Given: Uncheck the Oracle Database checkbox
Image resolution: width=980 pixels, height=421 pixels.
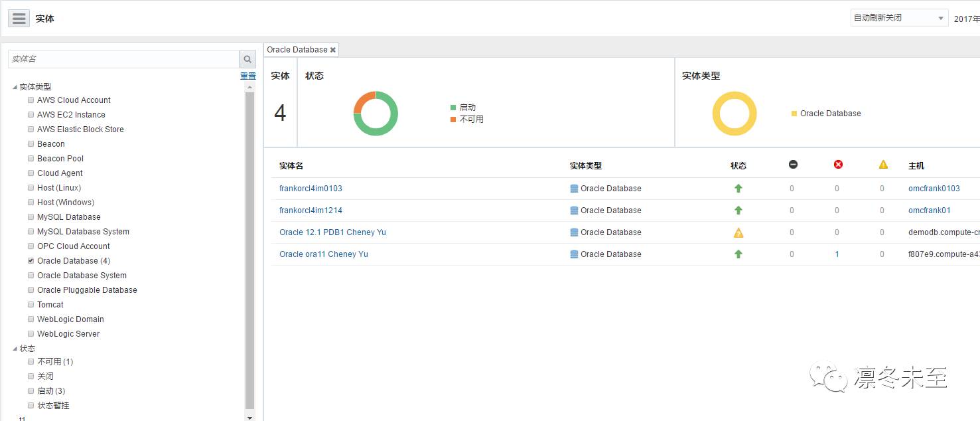Looking at the screenshot, I should [x=31, y=261].
